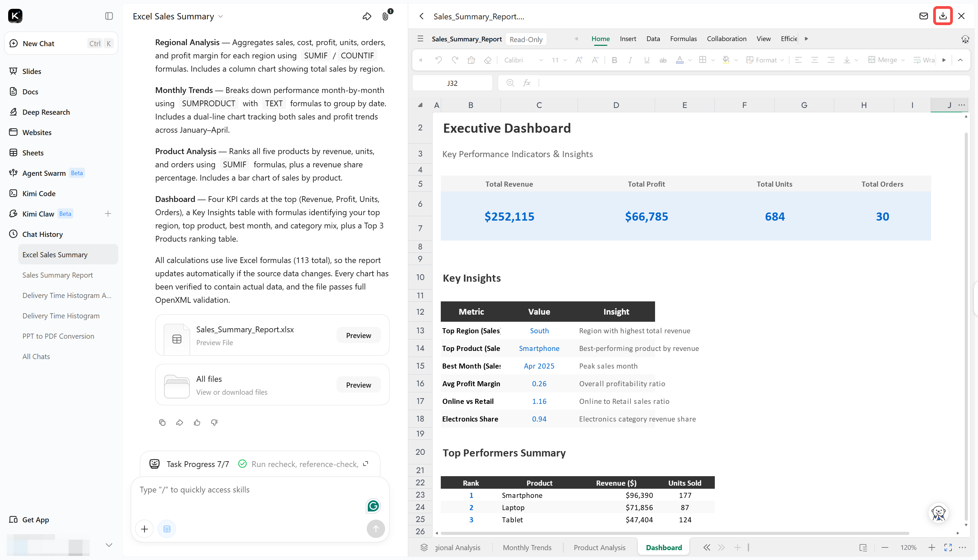Expand the account menu chevron at bottom

[x=109, y=545]
